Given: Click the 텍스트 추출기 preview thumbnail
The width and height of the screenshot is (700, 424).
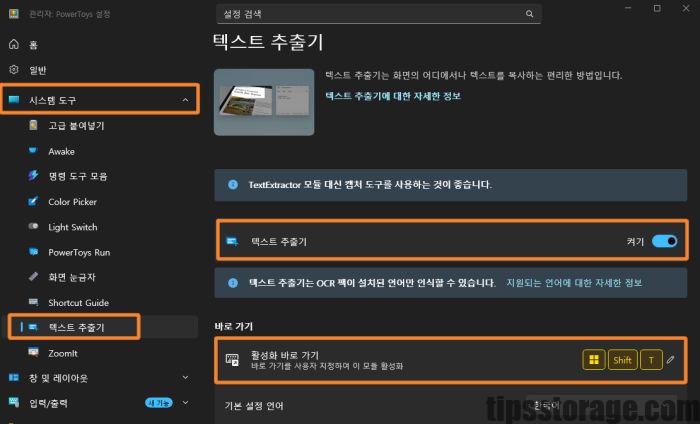Looking at the screenshot, I should coord(264,102).
